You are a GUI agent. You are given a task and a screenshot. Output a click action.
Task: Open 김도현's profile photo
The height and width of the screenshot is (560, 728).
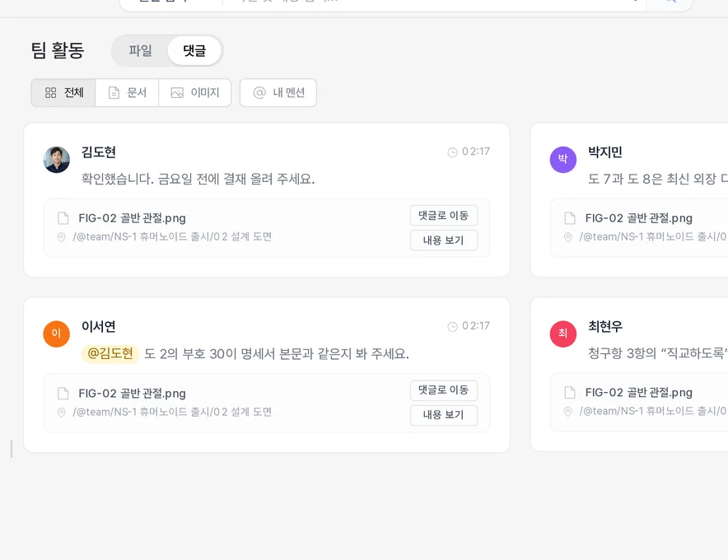57,159
